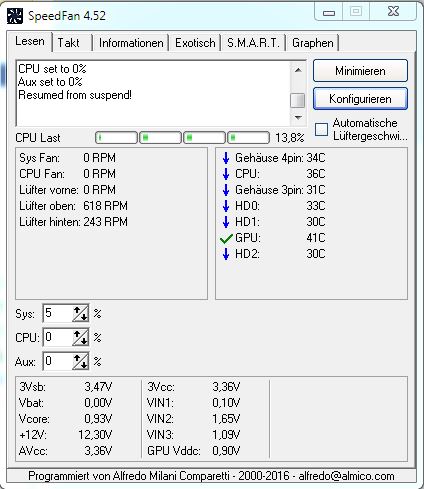The width and height of the screenshot is (424, 489).
Task: Click the 3Vsb 3,47V reading
Action: (x=66, y=387)
